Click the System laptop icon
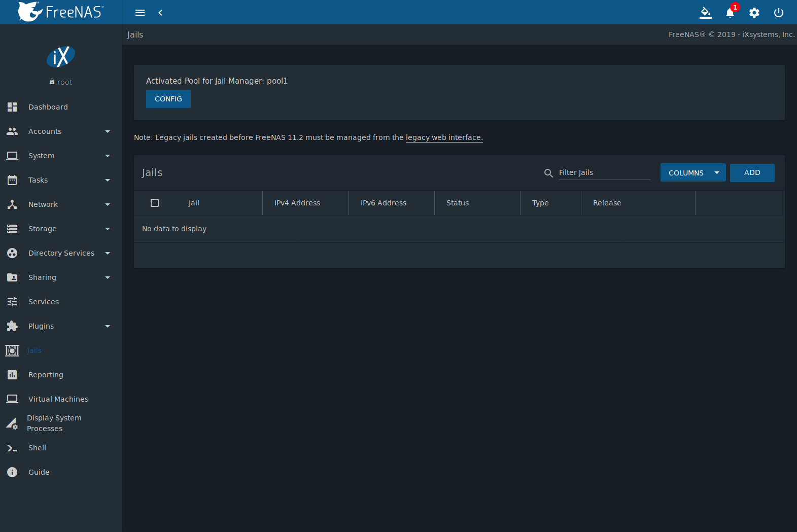 [12, 156]
